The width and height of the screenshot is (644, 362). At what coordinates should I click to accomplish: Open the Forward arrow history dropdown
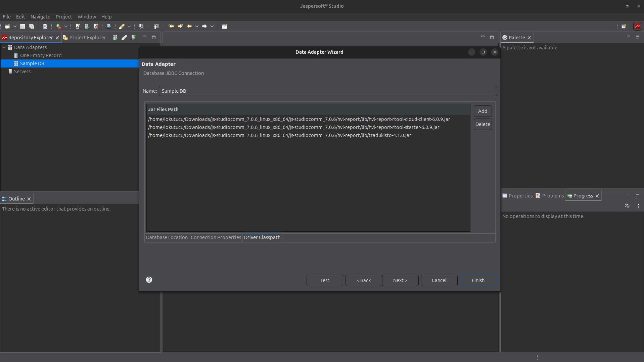click(x=212, y=26)
